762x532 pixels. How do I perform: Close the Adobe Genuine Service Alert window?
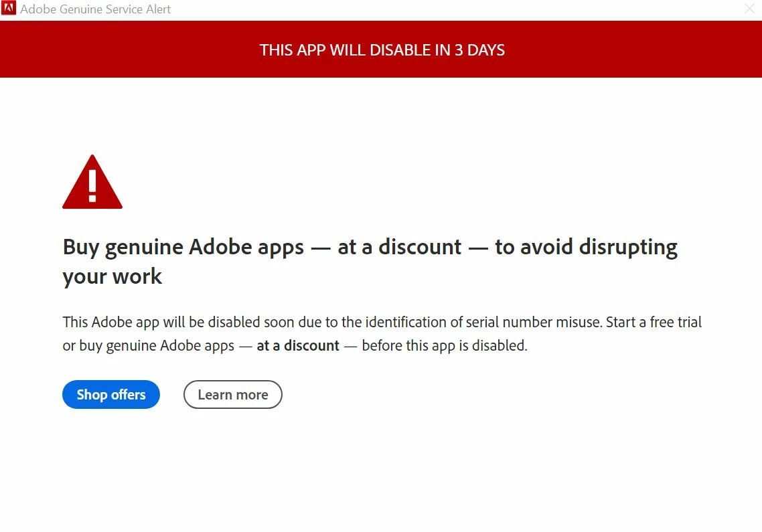(x=749, y=9)
